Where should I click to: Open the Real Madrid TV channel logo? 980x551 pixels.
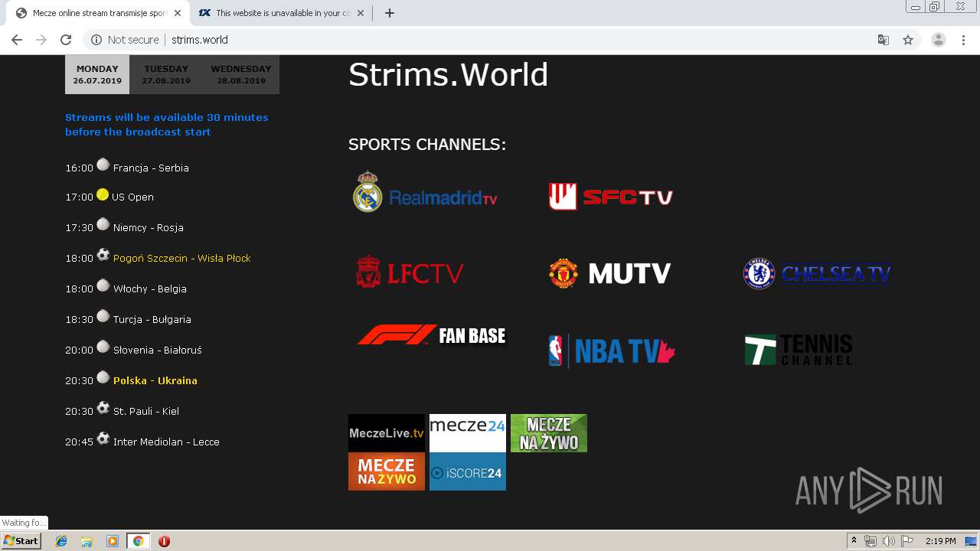425,192
